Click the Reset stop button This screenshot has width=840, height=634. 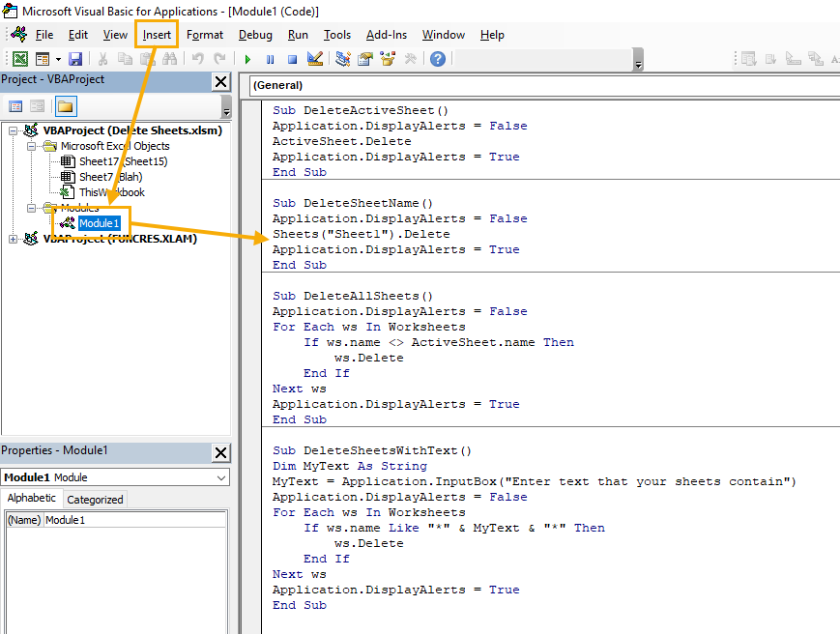pos(292,60)
